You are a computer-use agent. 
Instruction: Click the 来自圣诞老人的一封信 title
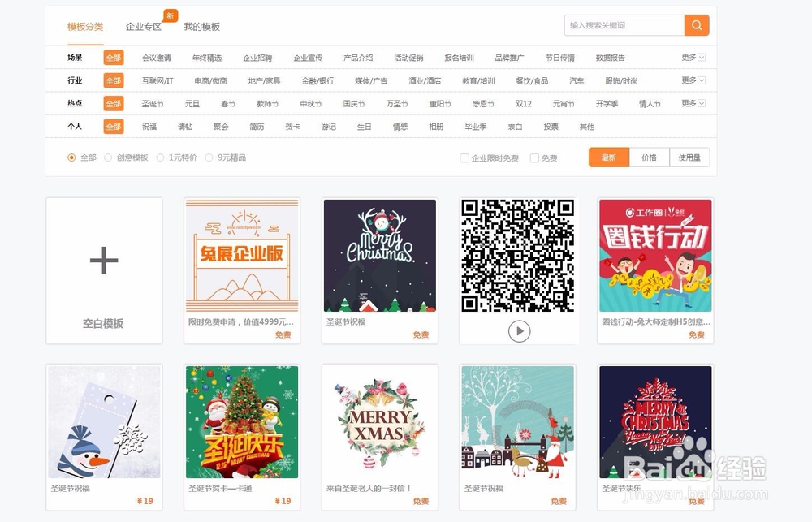(369, 489)
